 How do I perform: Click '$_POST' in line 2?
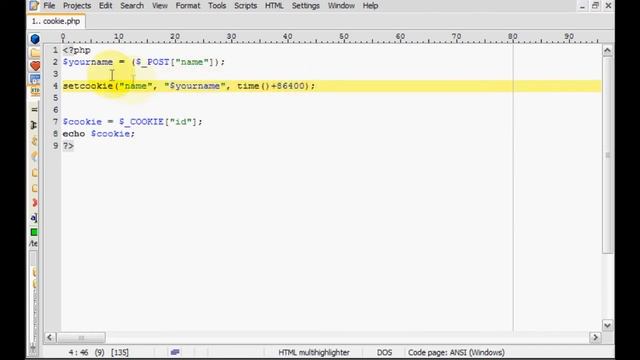(x=152, y=62)
